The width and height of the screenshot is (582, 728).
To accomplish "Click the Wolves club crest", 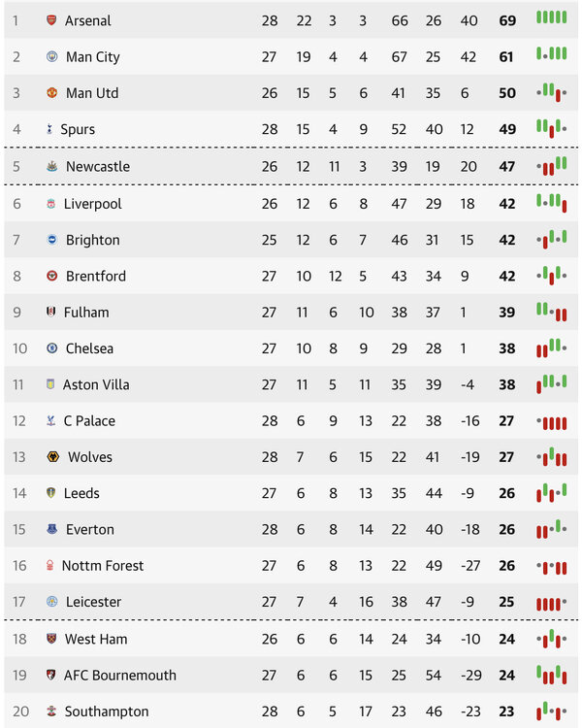I will (52, 457).
